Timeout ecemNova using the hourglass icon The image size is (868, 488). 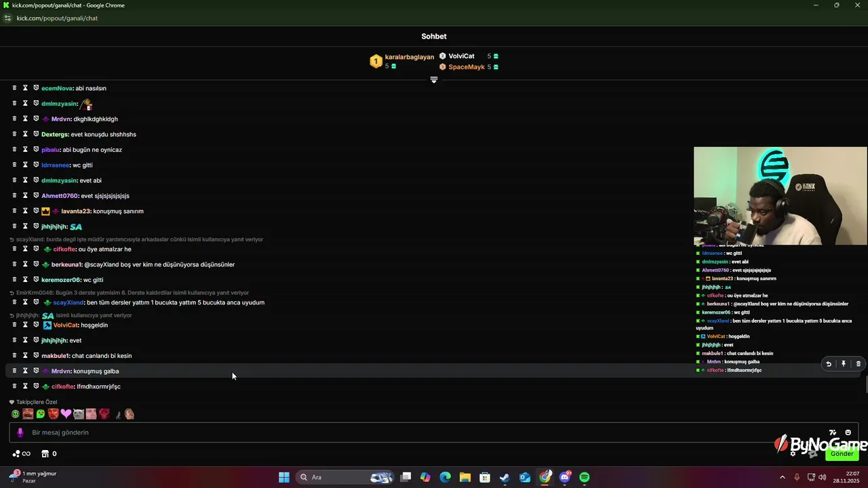point(25,88)
